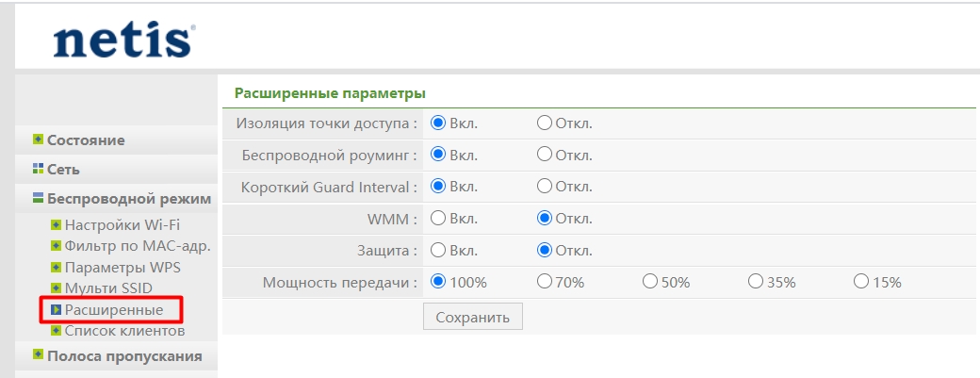Click the icon next to Параметры WPS
The height and width of the screenshot is (378, 980).
[x=56, y=267]
